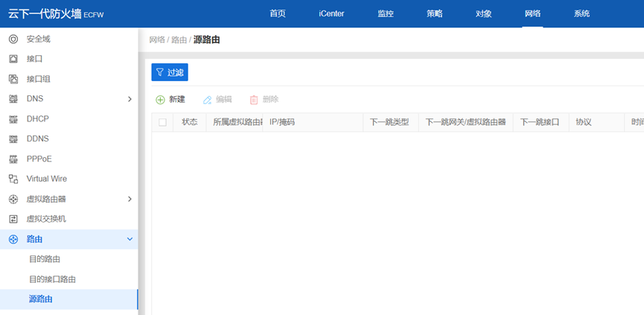Click the 路由 breadcrumb link

coord(179,39)
